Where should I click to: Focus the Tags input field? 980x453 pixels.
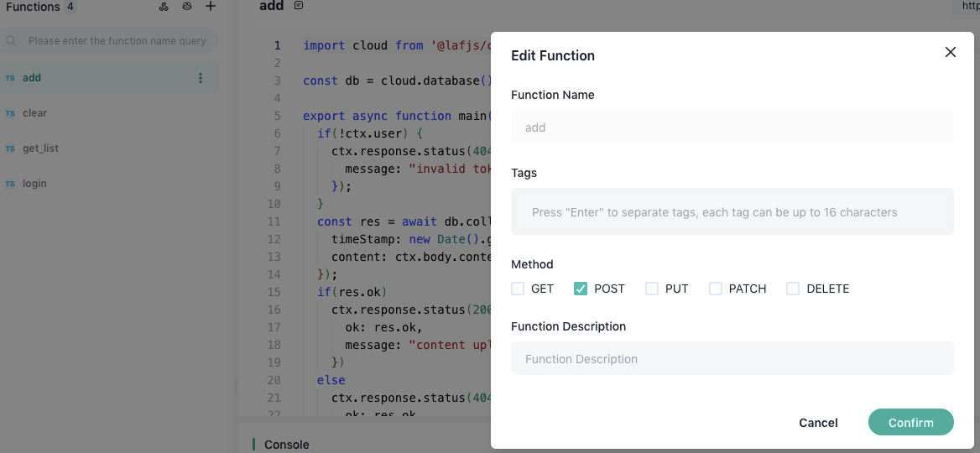[x=732, y=212]
